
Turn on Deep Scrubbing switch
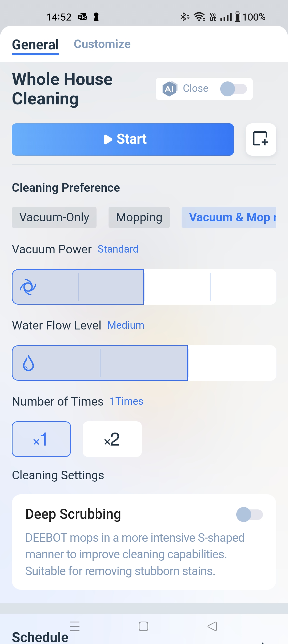pyautogui.click(x=249, y=515)
